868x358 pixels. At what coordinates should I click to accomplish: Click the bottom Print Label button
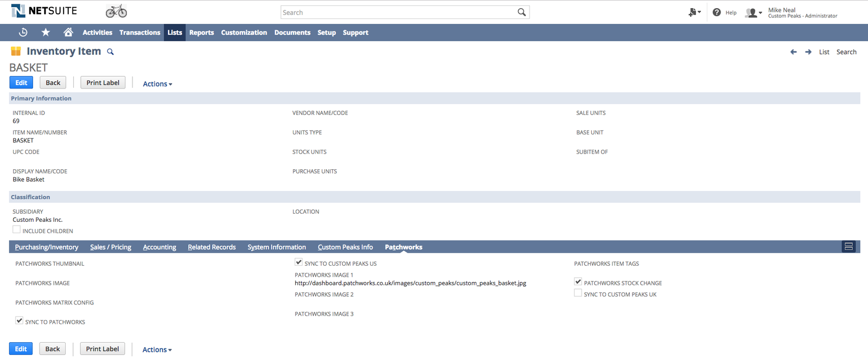point(103,349)
